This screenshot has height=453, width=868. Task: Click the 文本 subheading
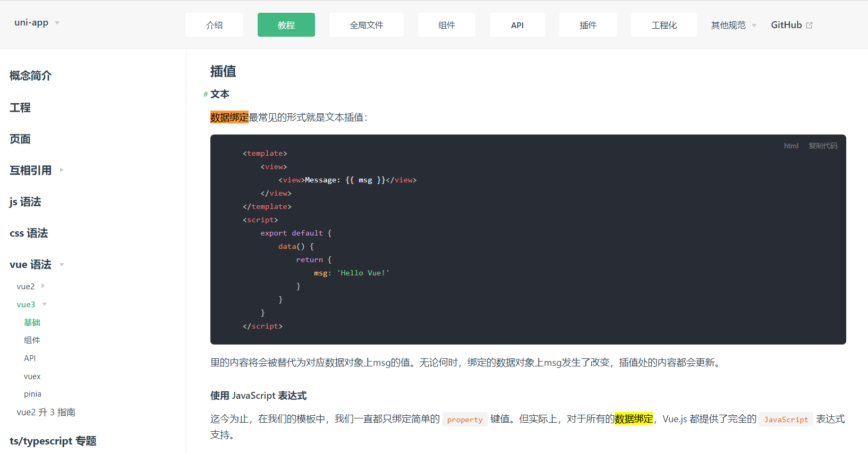pyautogui.click(x=220, y=94)
